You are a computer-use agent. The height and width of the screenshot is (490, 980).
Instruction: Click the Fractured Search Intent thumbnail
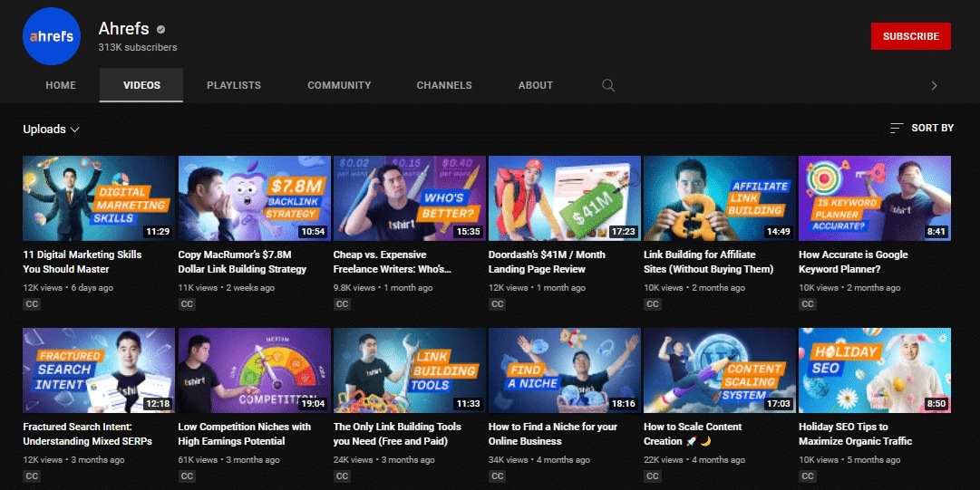click(99, 370)
